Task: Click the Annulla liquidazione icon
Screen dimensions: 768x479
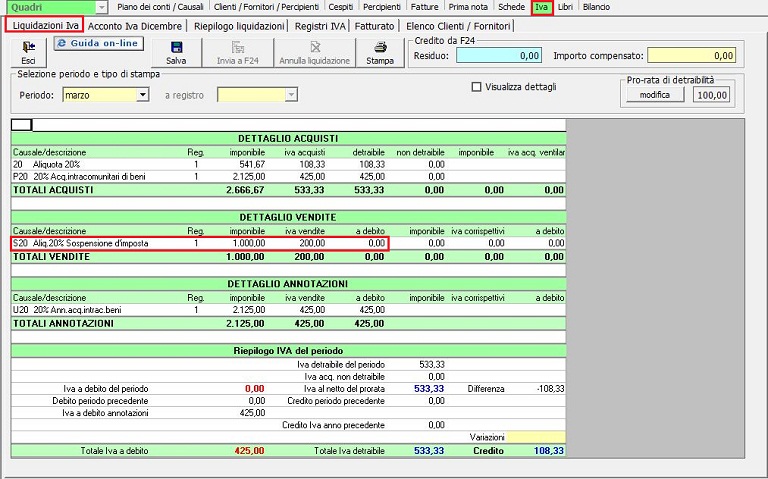Action: click(315, 47)
